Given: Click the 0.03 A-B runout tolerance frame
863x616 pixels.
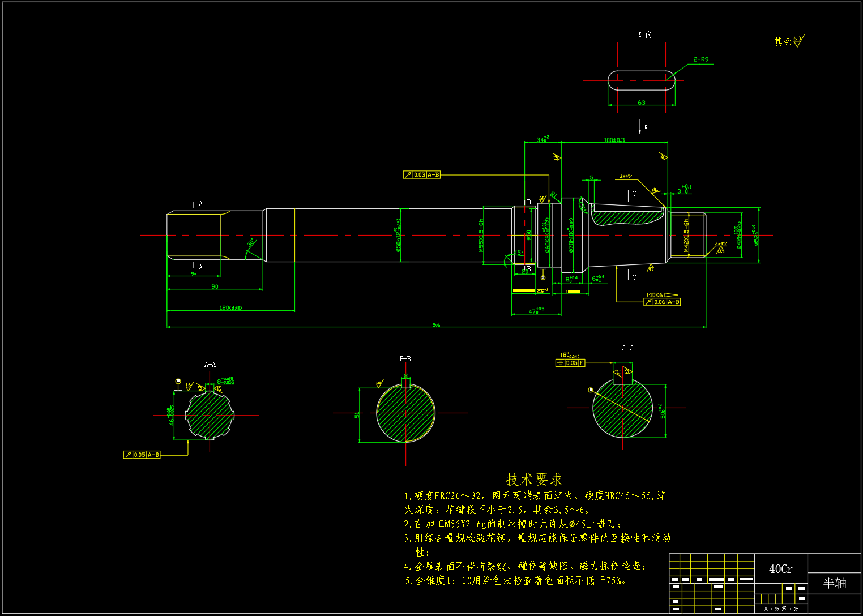Looking at the screenshot, I should [x=422, y=175].
